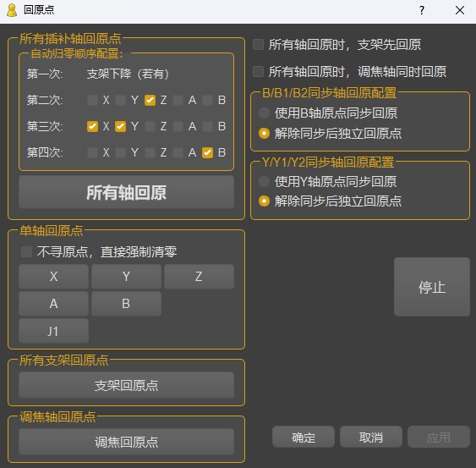476x468 pixels.
Task: Close the 回原点 dialog
Action: tap(460, 10)
